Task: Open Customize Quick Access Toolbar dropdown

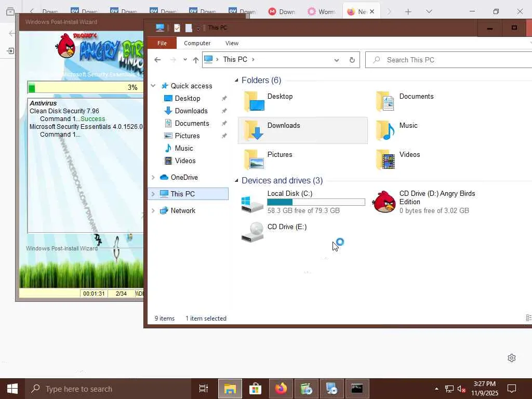Action: tap(198, 28)
